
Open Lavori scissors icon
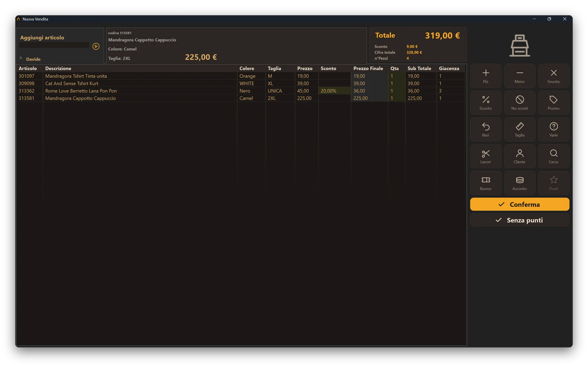point(485,153)
